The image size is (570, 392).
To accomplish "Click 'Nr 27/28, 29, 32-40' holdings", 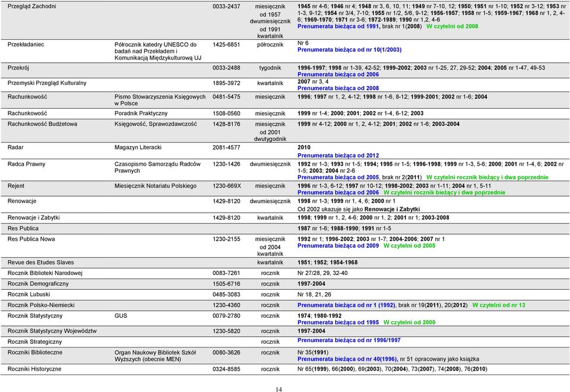I will (x=322, y=273).
